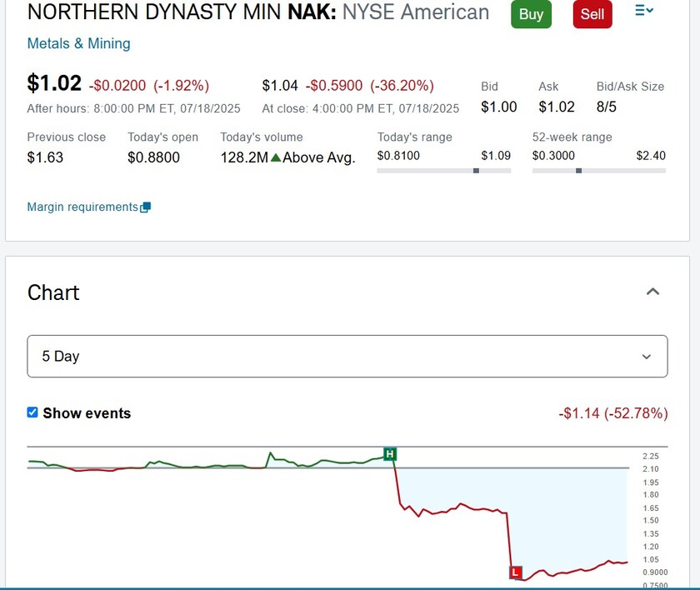This screenshot has width=700, height=590.
Task: Click the Today's range slider marker
Action: (x=477, y=171)
